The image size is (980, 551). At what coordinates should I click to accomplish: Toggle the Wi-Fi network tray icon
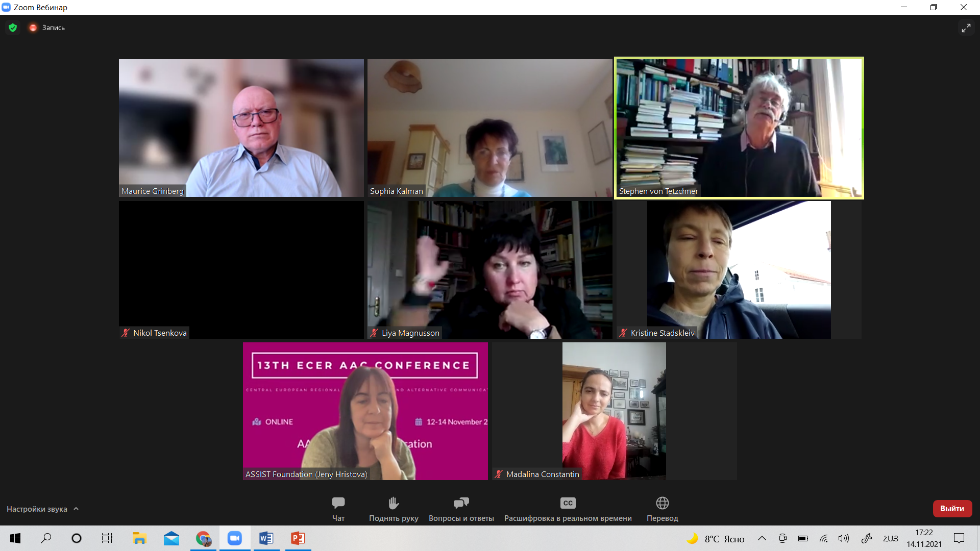pos(823,538)
